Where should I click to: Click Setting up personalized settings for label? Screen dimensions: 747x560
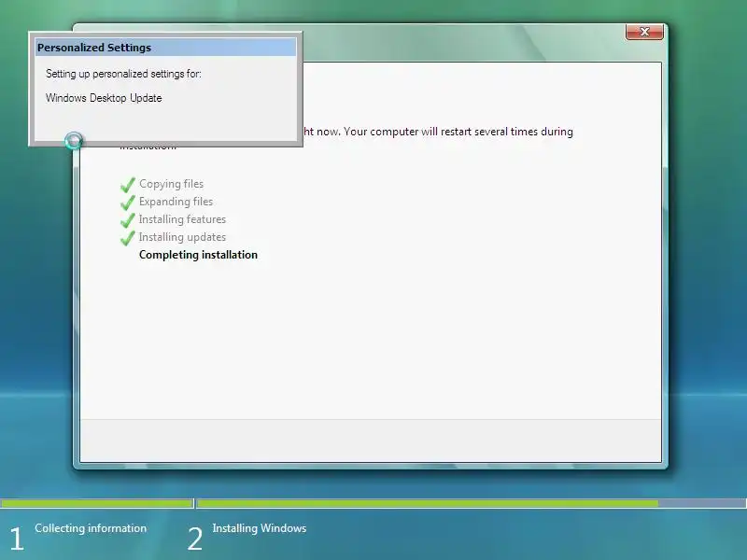(123, 74)
